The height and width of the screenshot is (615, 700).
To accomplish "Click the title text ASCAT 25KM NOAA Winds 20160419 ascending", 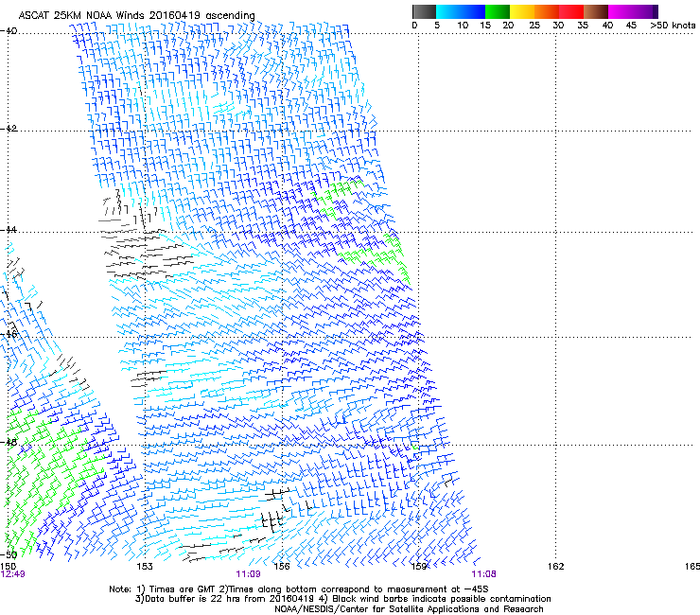I will click(136, 15).
